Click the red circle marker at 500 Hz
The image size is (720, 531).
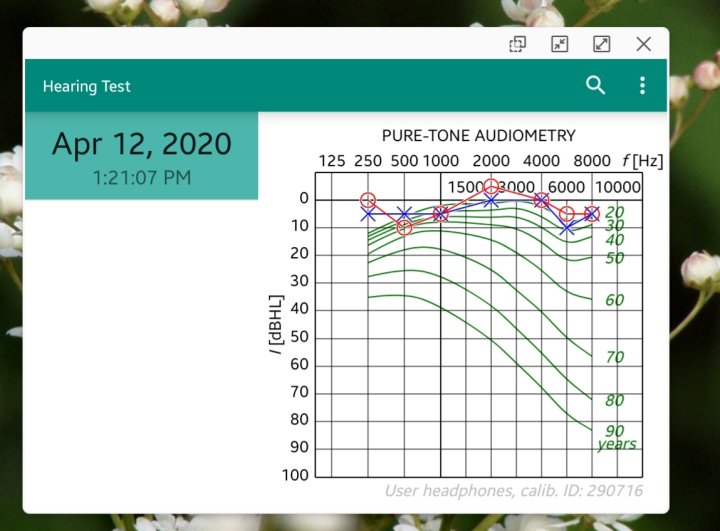[x=404, y=228]
